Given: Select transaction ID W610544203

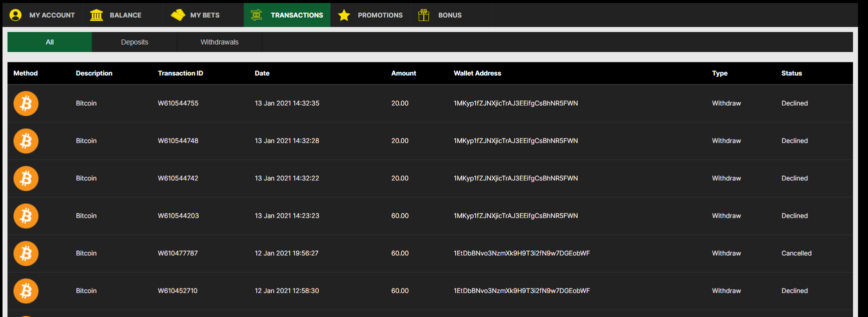Looking at the screenshot, I should (178, 215).
